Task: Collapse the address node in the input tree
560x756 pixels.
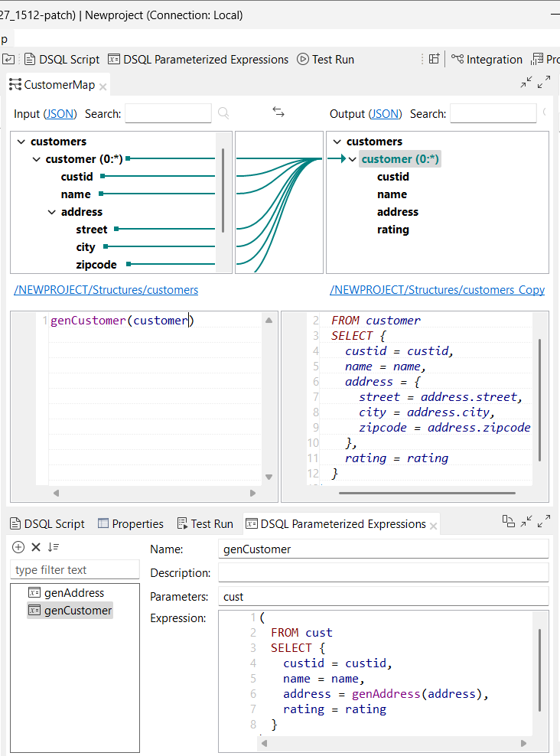Action: point(51,211)
